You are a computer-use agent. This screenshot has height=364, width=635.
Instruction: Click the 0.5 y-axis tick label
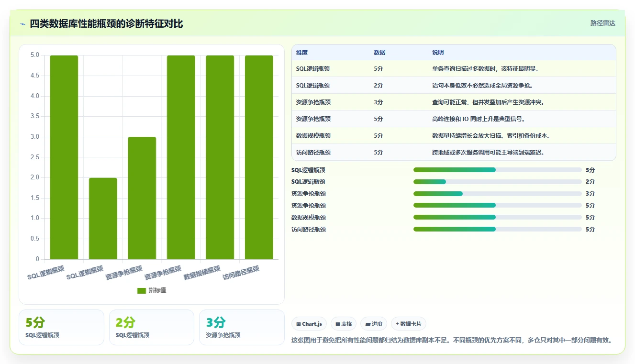click(x=34, y=239)
